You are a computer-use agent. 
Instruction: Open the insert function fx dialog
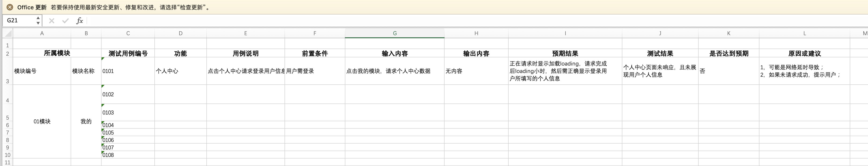pos(80,21)
